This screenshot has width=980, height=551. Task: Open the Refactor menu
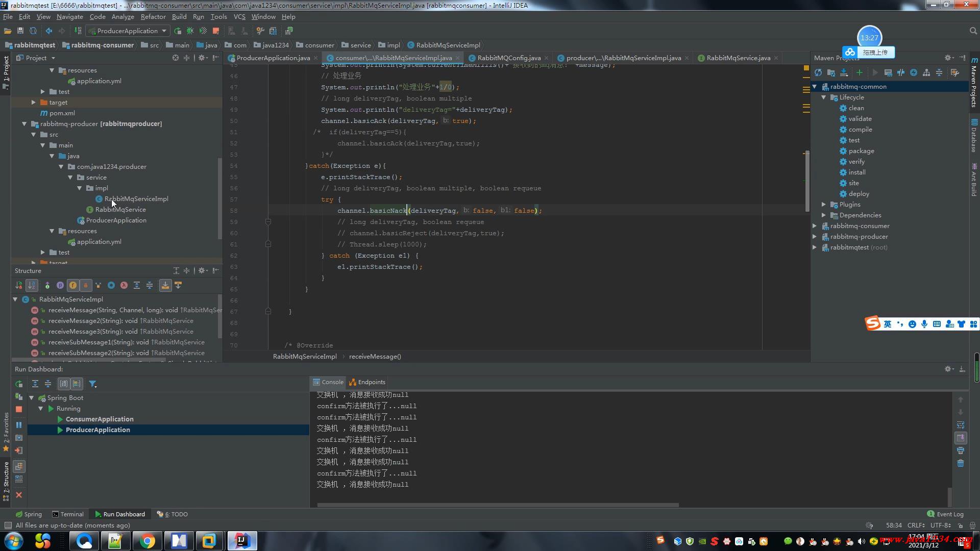click(x=153, y=16)
